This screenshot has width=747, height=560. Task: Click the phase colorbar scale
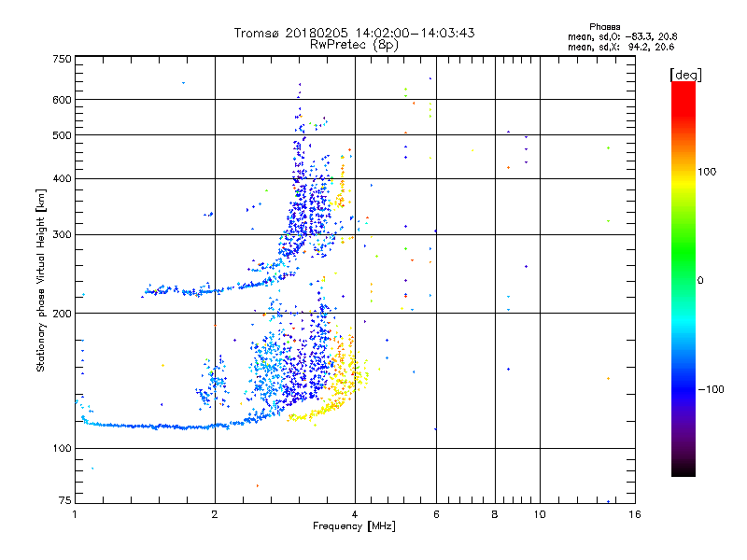tap(684, 278)
